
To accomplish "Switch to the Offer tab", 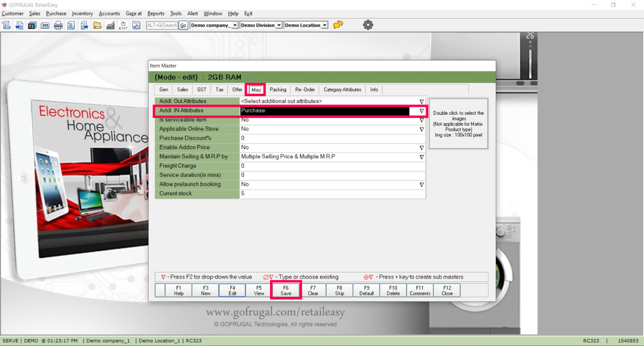I will [237, 90].
